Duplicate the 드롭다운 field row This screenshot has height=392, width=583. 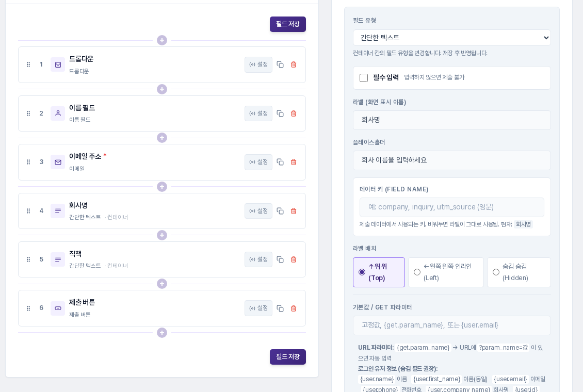tap(280, 64)
